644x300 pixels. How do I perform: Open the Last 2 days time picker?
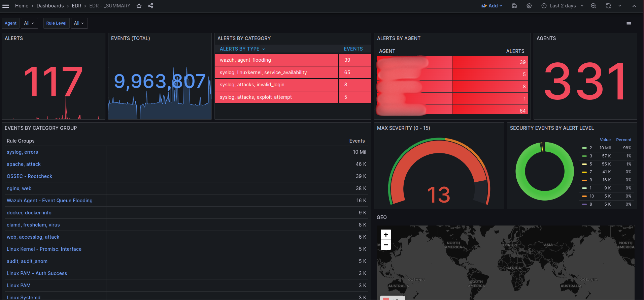tap(563, 6)
